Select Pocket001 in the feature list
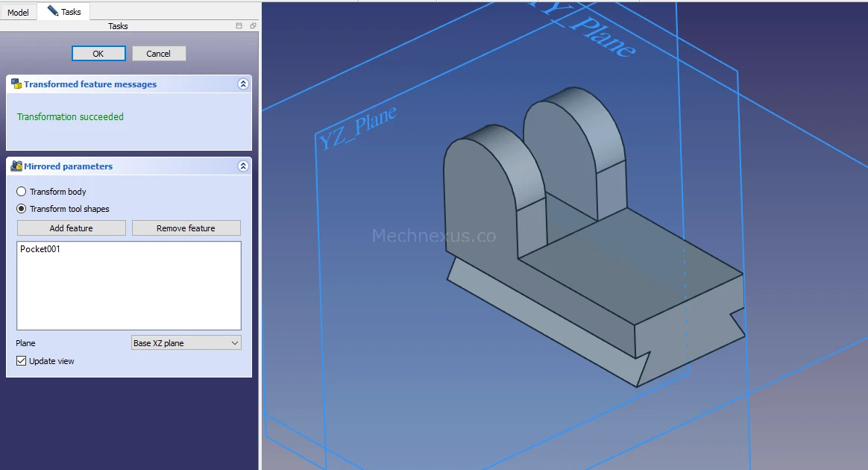The width and height of the screenshot is (868, 470). point(40,249)
